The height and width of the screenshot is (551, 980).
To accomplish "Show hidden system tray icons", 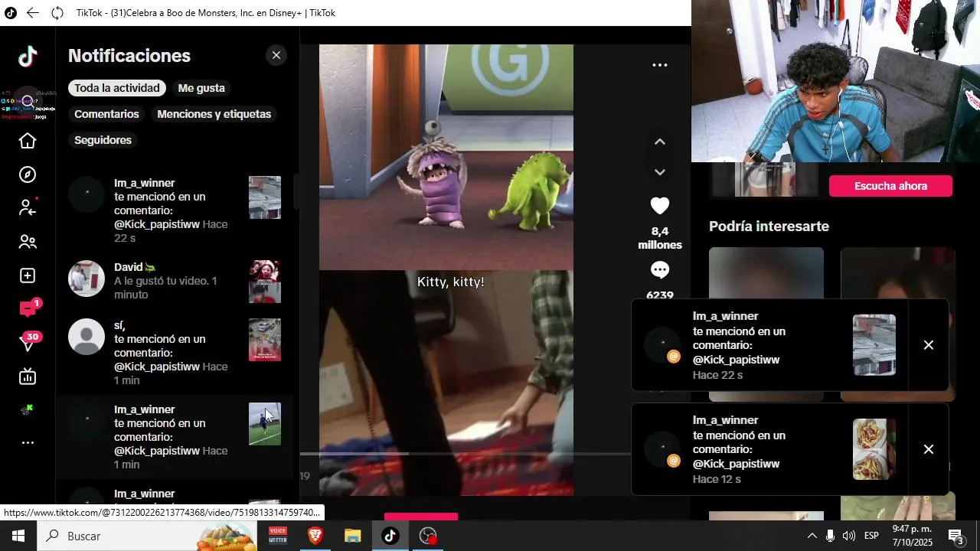I will pos(812,536).
